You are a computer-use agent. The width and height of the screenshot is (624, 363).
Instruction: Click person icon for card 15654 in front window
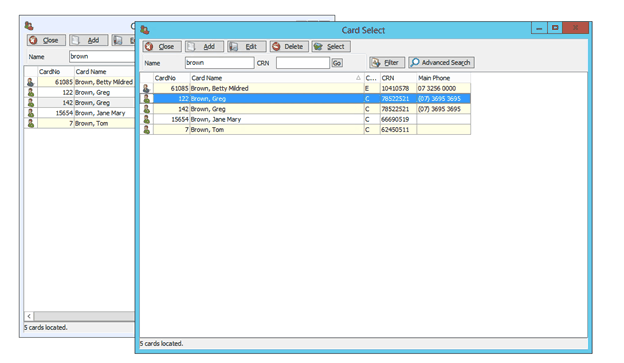146,119
